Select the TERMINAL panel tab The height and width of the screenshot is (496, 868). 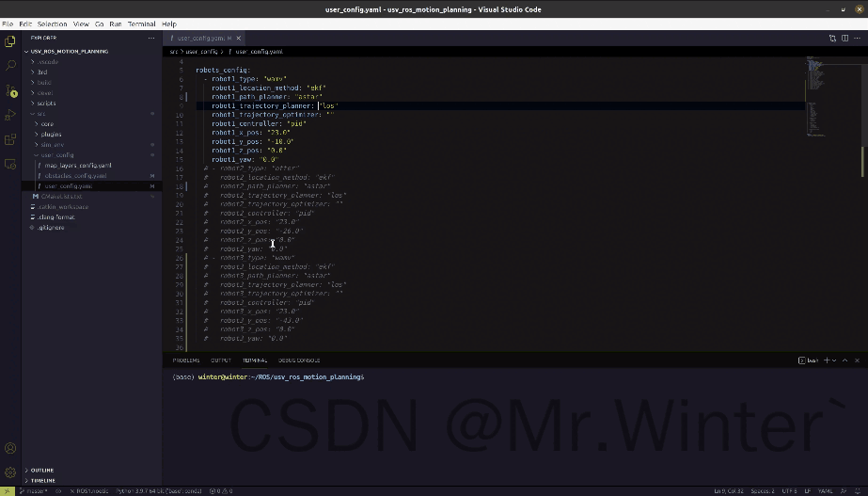pos(255,360)
